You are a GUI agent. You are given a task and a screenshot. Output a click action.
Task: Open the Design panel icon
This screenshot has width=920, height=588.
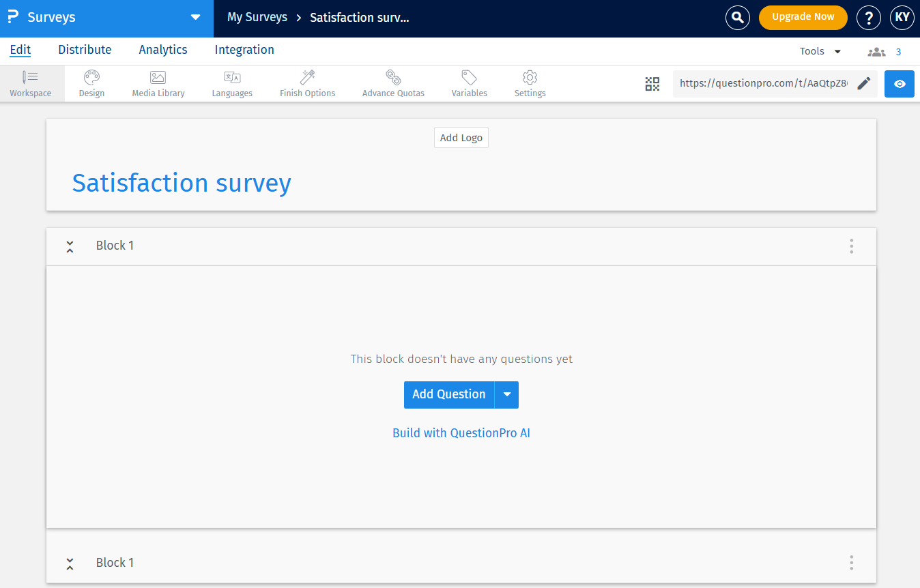tap(91, 83)
